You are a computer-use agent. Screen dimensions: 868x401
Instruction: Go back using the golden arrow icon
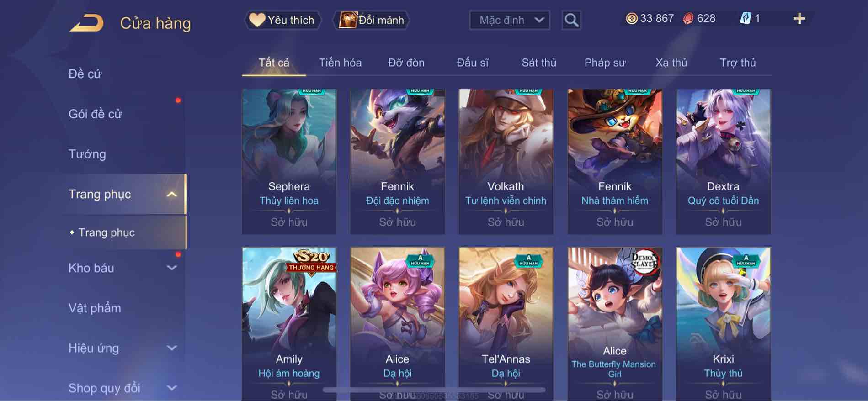[86, 23]
